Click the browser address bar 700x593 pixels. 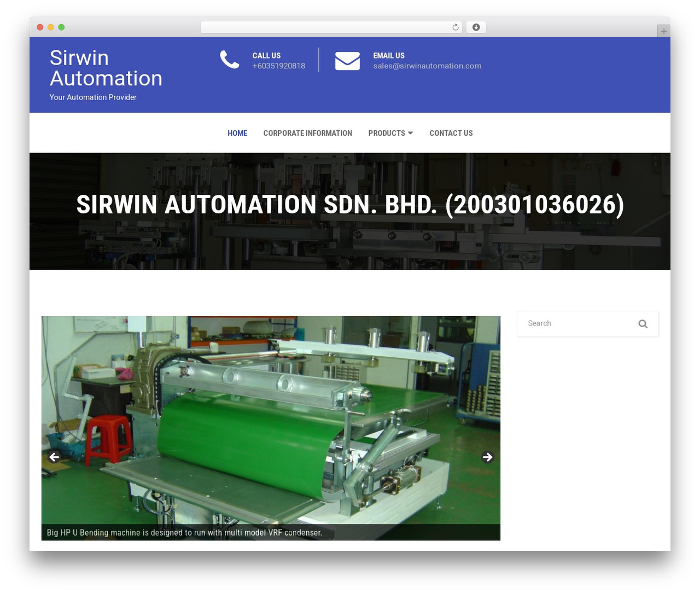coord(331,27)
